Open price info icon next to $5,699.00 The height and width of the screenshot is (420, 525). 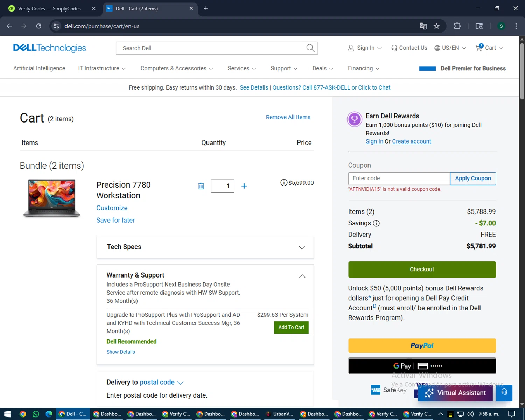pyautogui.click(x=284, y=183)
